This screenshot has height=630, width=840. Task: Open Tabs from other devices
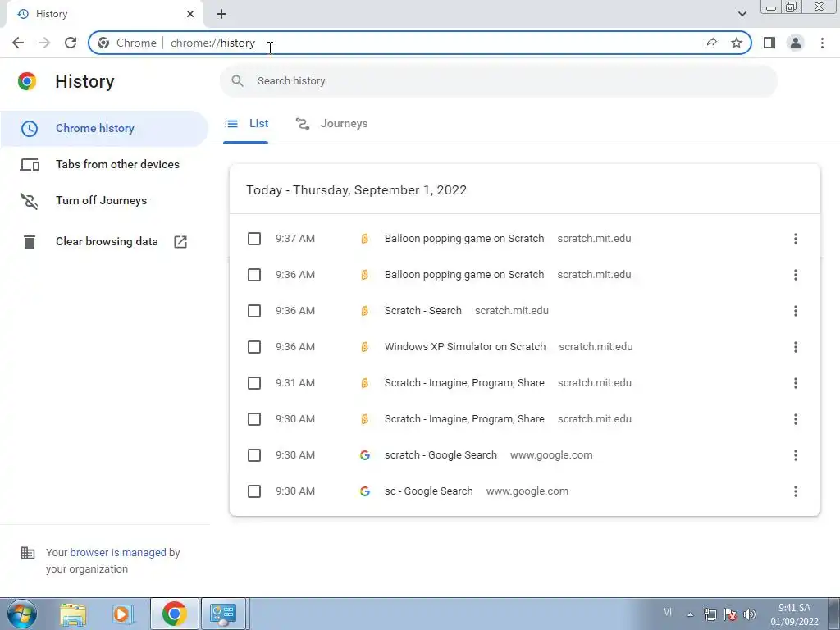[104, 164]
